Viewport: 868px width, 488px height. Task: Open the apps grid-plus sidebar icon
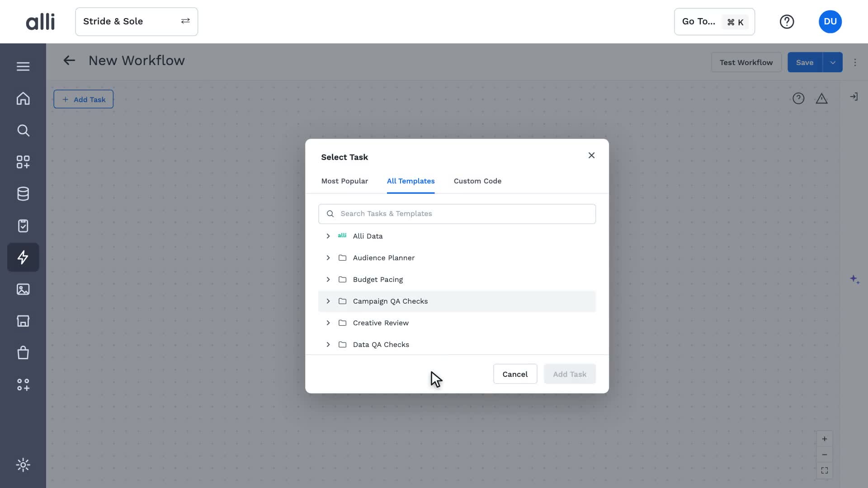point(23,162)
